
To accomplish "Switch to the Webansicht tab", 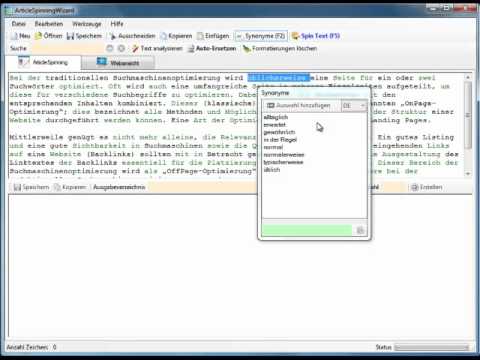I will tap(118, 63).
